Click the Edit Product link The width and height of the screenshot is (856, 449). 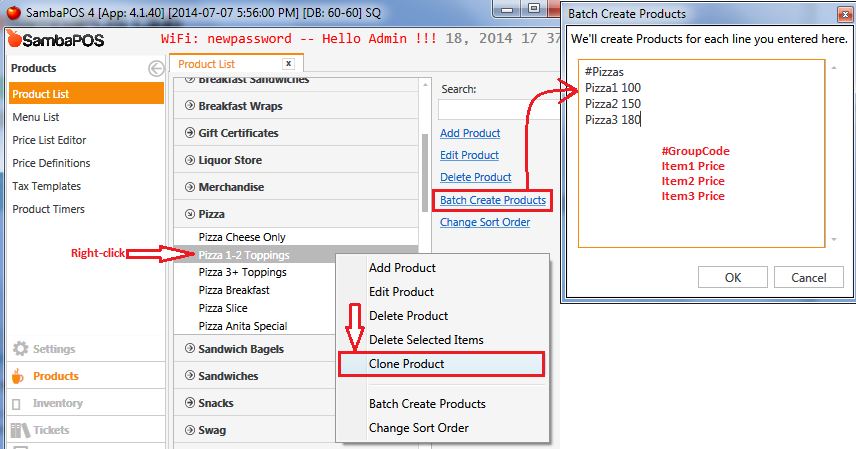click(469, 155)
